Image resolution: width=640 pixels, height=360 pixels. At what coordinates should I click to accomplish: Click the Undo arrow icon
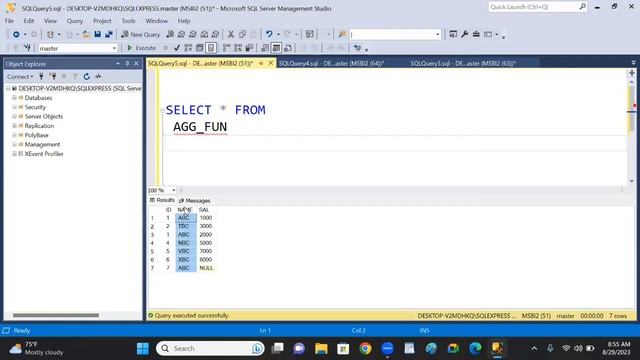tap(269, 35)
